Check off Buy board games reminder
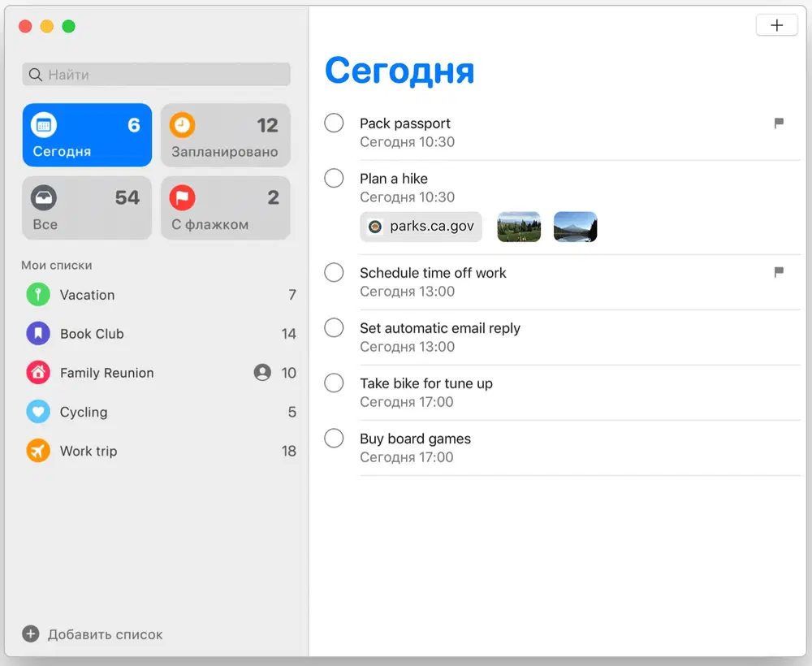 [334, 439]
